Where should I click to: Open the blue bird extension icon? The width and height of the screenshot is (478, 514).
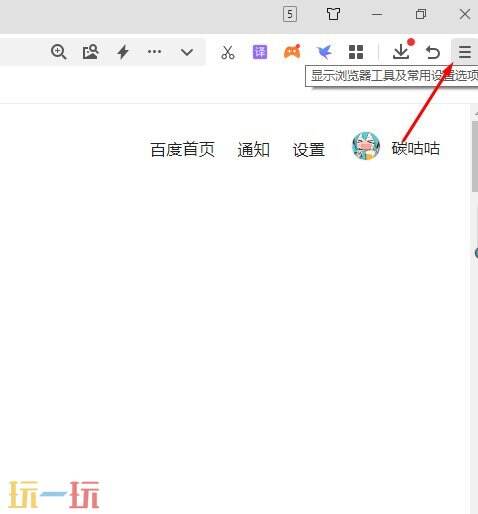(x=324, y=52)
